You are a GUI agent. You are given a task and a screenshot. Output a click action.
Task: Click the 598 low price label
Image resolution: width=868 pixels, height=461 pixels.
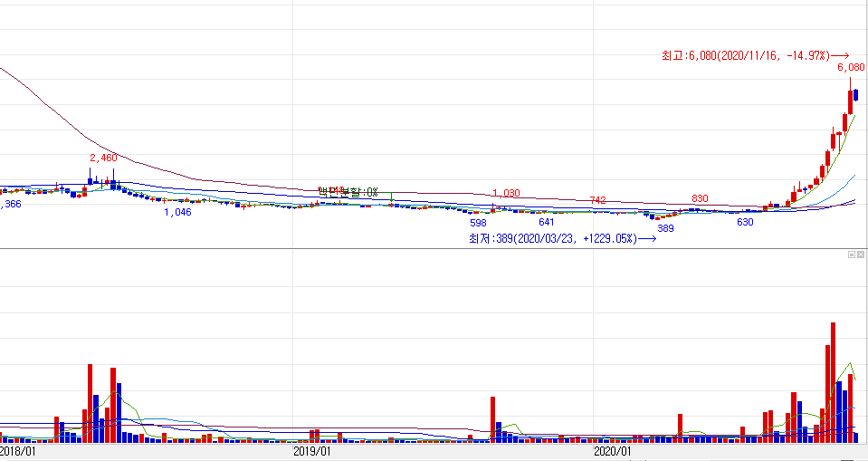click(x=478, y=223)
